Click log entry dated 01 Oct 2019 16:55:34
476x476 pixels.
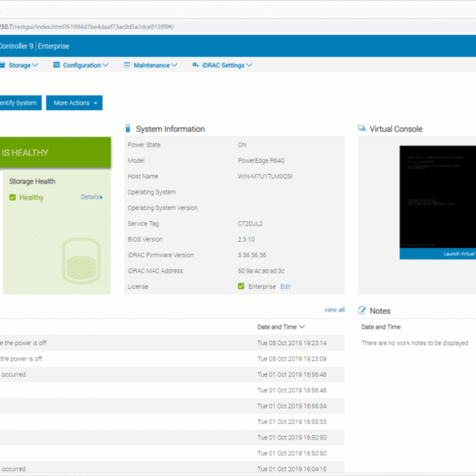tap(172, 406)
